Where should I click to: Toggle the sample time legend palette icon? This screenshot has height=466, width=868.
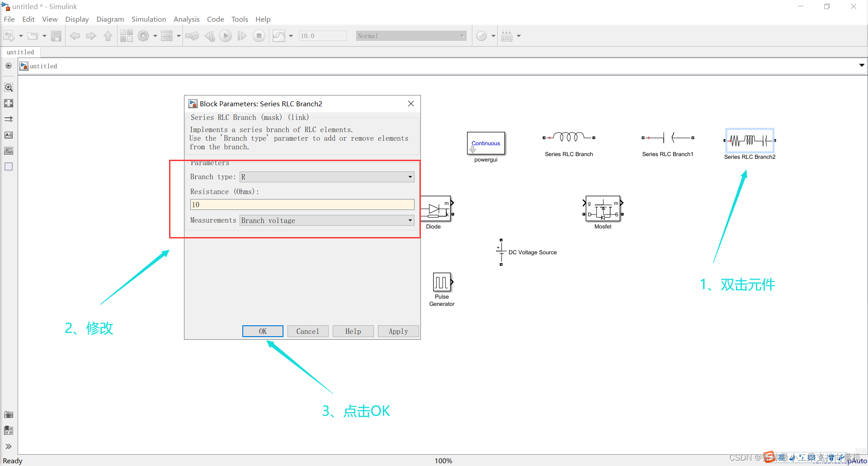(x=9, y=119)
